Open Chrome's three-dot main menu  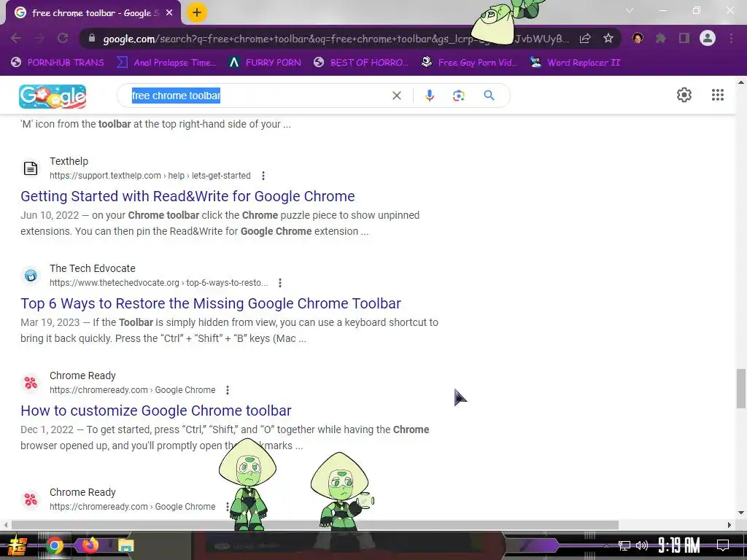731,38
